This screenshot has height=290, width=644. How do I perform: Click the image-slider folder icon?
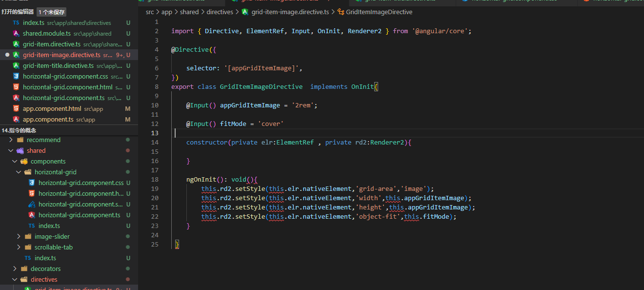click(x=28, y=237)
